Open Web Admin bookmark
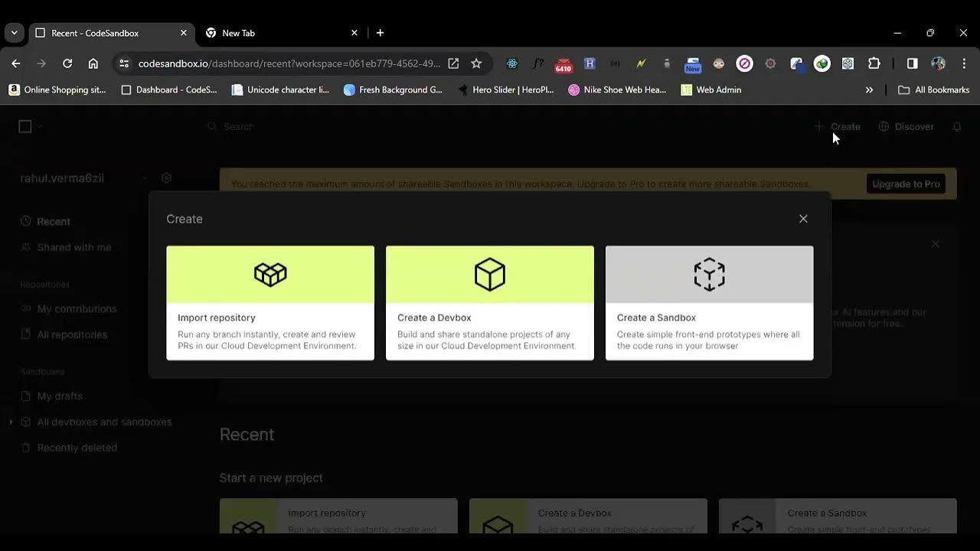This screenshot has height=551, width=980. point(711,90)
